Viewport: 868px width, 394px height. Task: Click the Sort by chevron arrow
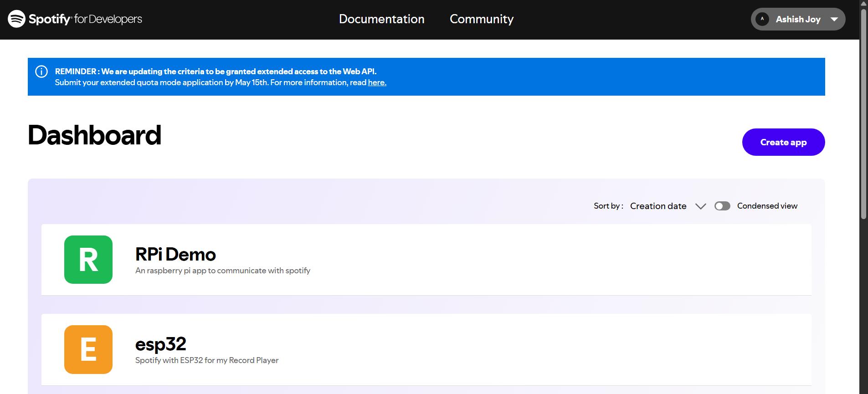701,206
